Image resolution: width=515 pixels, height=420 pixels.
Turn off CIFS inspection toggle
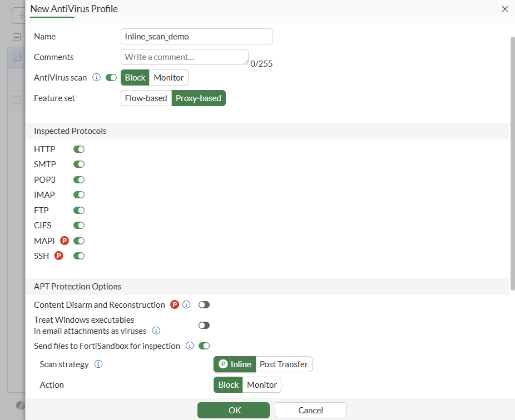pos(79,226)
